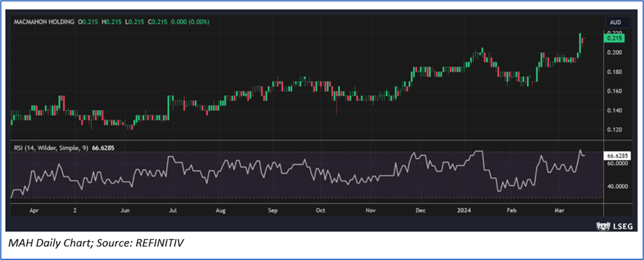The image size is (644, 260).
Task: Click the Apr label on time axis
Action: (34, 210)
